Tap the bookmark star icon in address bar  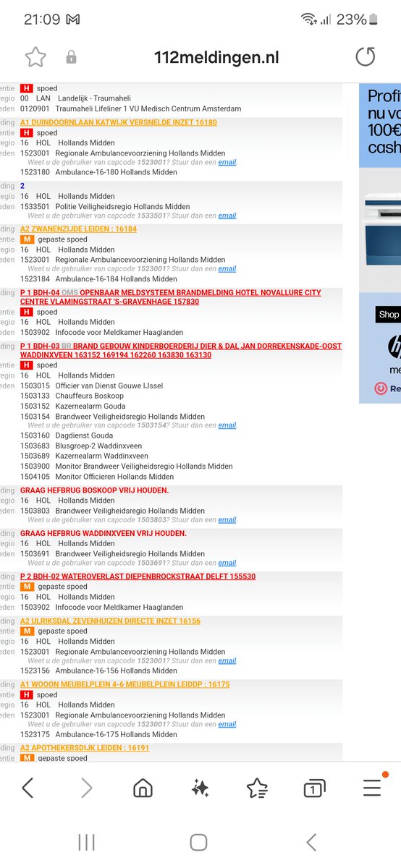click(35, 57)
